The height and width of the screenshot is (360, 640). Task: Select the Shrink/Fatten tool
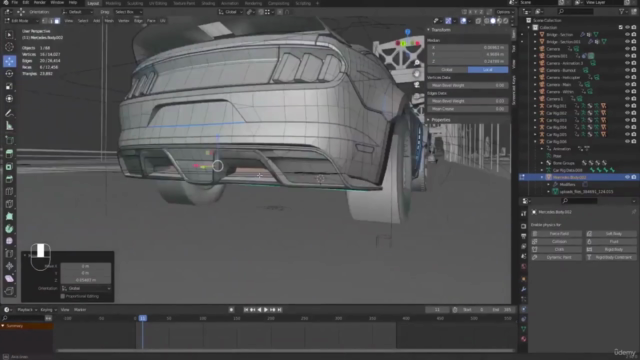point(9,266)
